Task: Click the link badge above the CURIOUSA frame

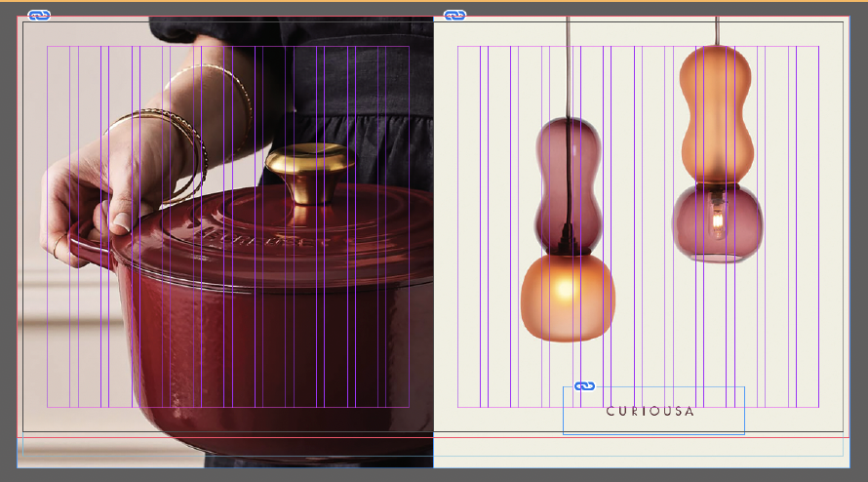Action: (x=584, y=387)
